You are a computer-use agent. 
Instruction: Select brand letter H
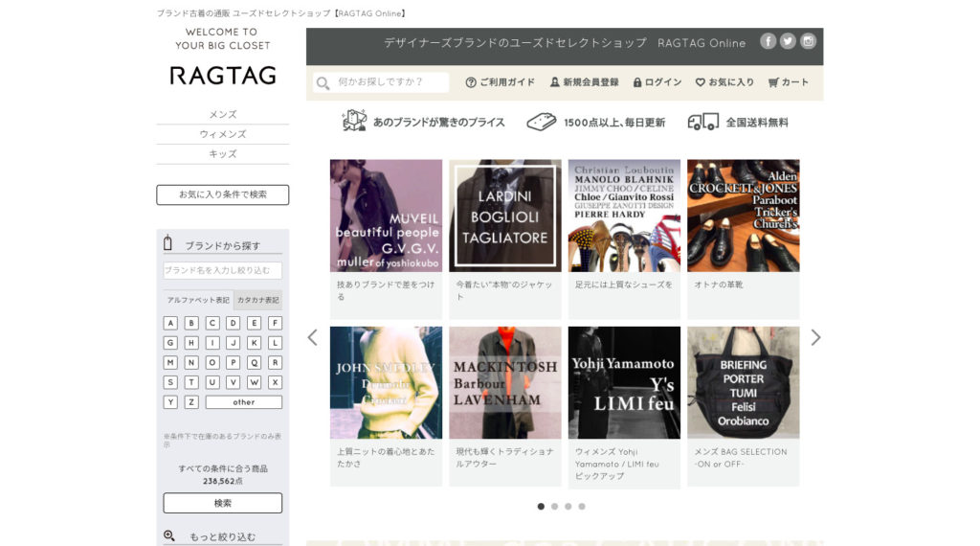pyautogui.click(x=191, y=343)
